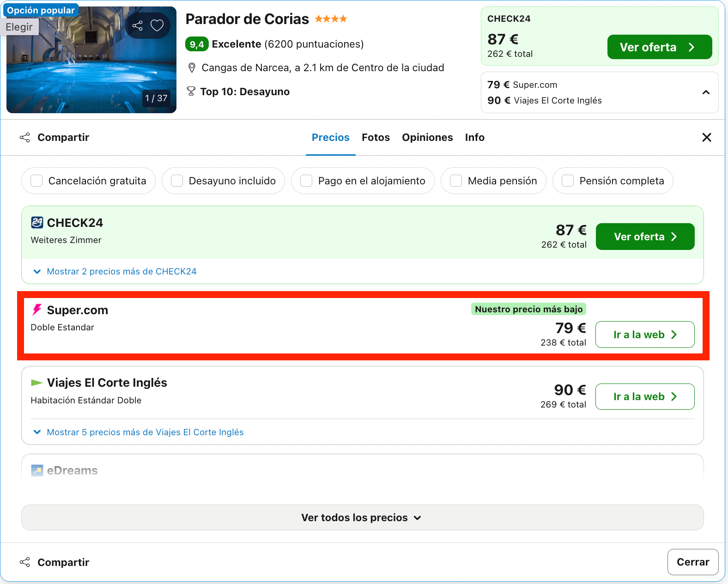Click the 1 / 37 photo counter
Viewport: 728px width, 584px height.
156,98
